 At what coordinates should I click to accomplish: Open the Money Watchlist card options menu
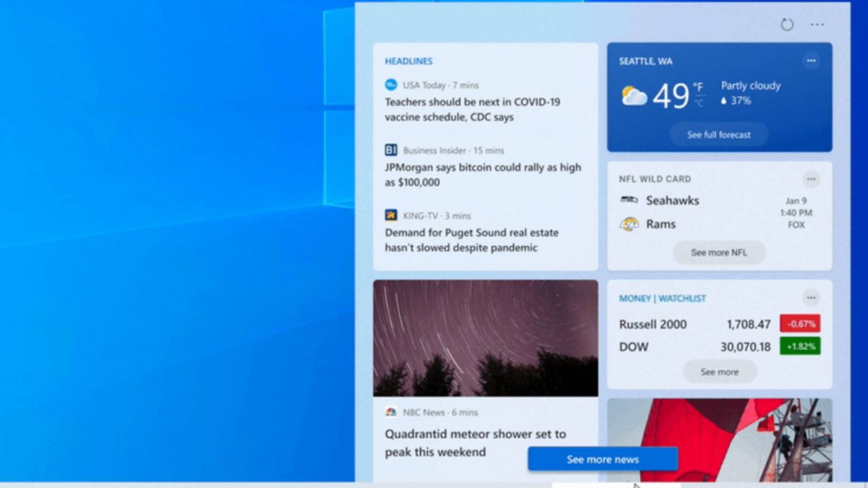click(812, 298)
